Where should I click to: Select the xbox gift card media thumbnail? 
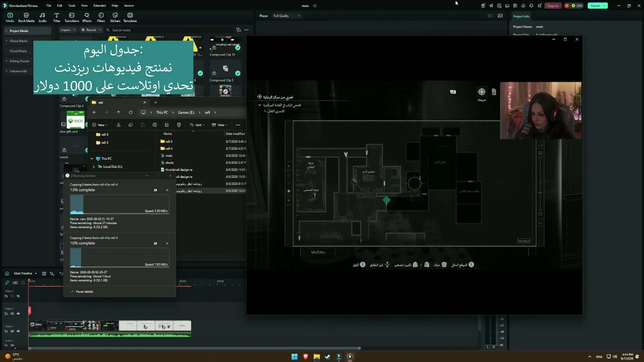[75, 121]
